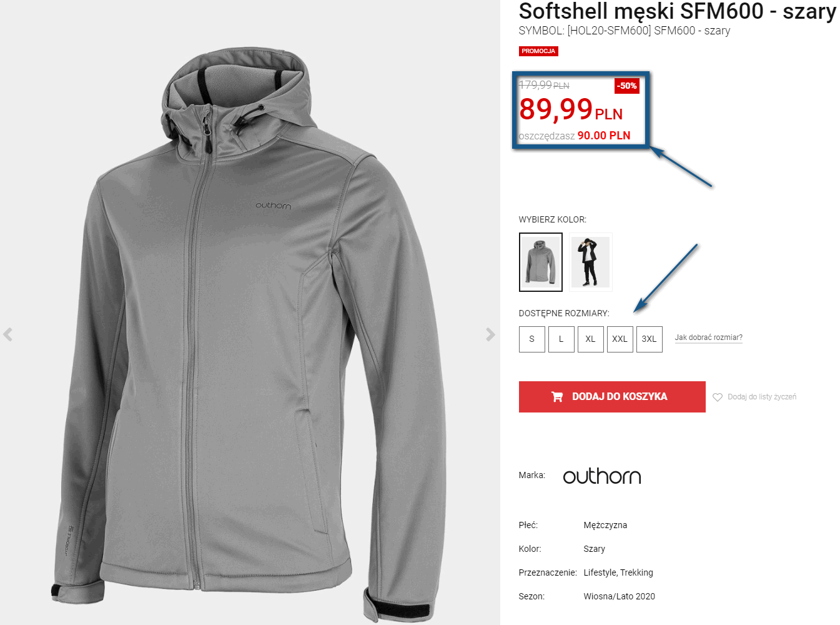Click the cart icon in Dodaj do koszyka
The width and height of the screenshot is (840, 625).
pyautogui.click(x=557, y=396)
